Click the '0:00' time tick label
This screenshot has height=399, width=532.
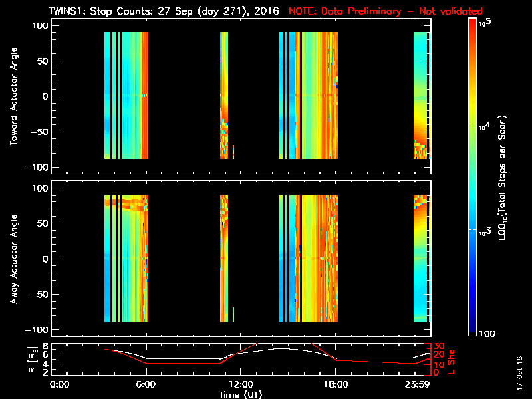pos(60,385)
